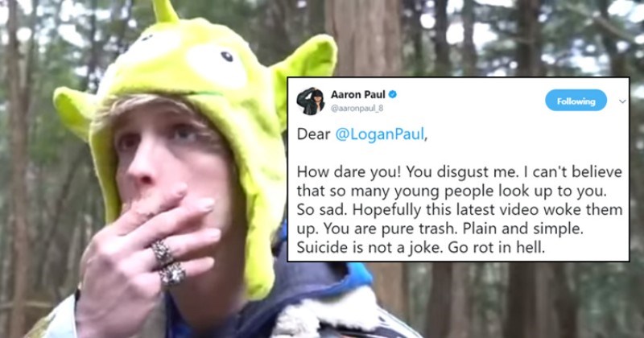This screenshot has width=644, height=338.
Task: Click the rings on the man's hand
Action: click(x=167, y=264)
